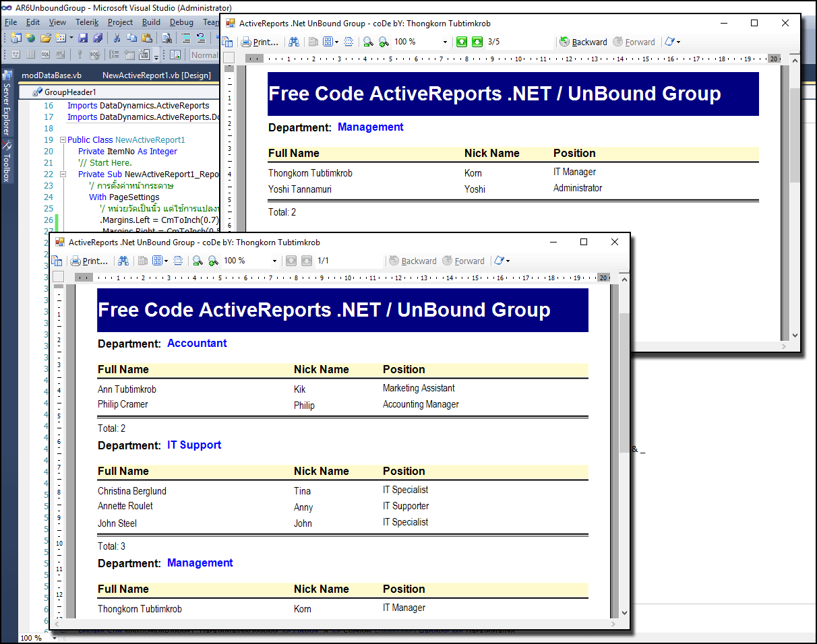The height and width of the screenshot is (644, 817).
Task: Click the 1/1 page number field
Action: (349, 261)
